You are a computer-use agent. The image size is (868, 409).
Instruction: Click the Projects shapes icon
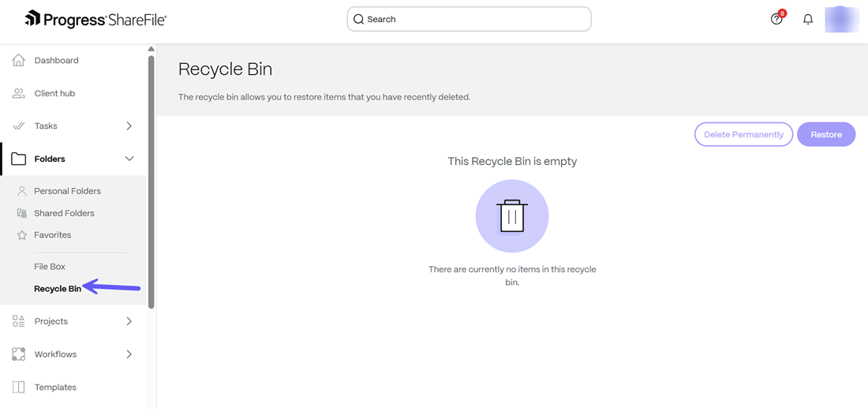point(19,321)
